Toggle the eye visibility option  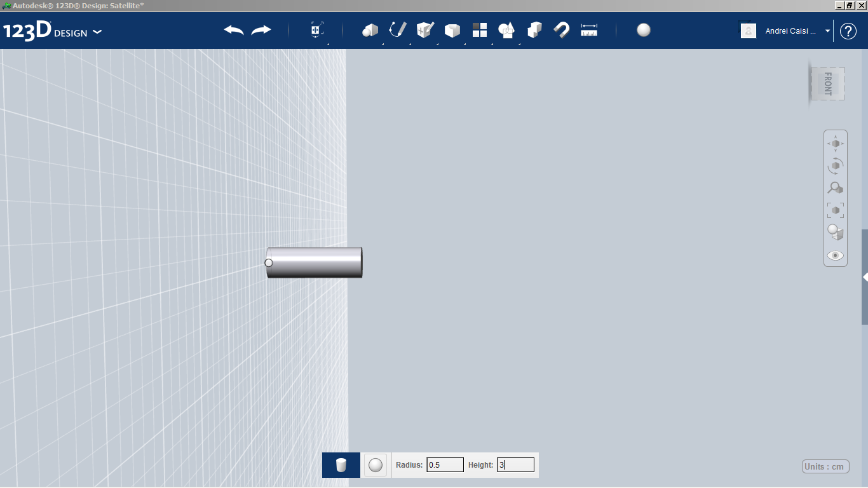836,255
